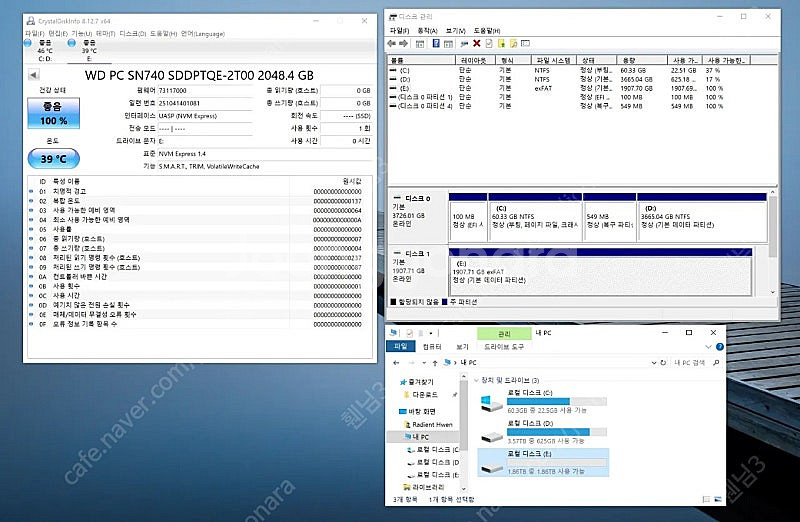This screenshot has width=800, height=522.
Task: Click the connect drive icon left of the red X
Action: 464,43
